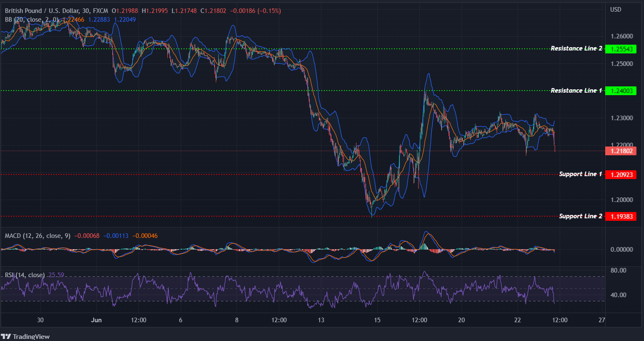Viewport: 644px width, 341px height.
Task: Click the Resistance Line 2 price label 1.25543
Action: click(x=621, y=49)
